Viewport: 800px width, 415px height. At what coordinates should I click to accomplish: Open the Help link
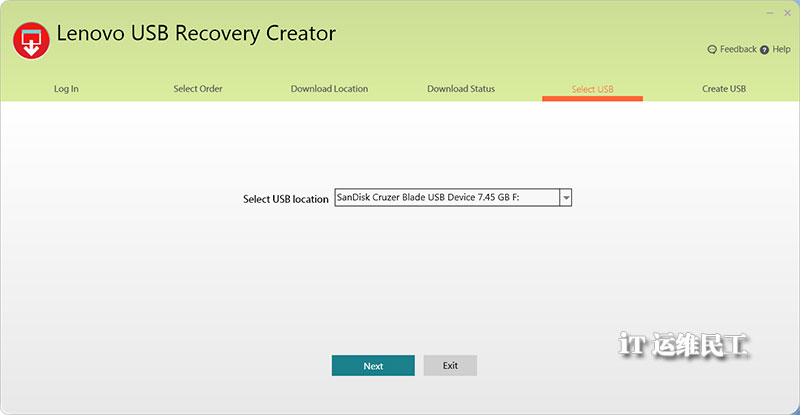pyautogui.click(x=781, y=49)
